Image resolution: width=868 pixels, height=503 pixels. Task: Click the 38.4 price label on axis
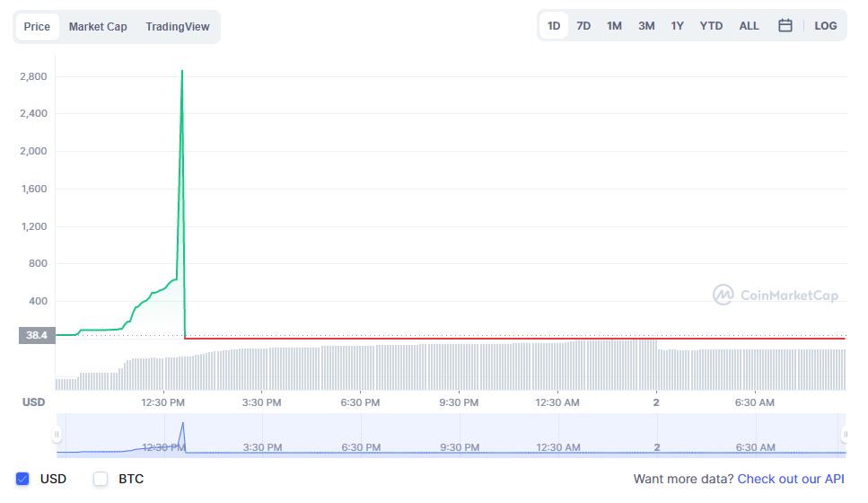point(36,335)
